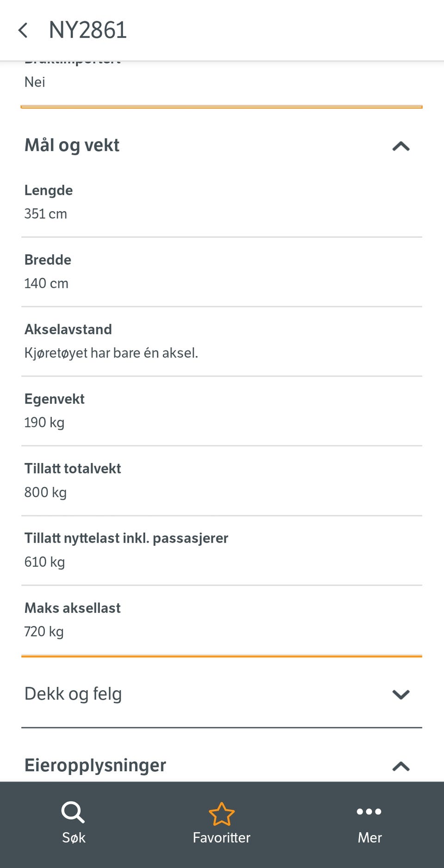Switch to the Favoritter tab

point(222,837)
